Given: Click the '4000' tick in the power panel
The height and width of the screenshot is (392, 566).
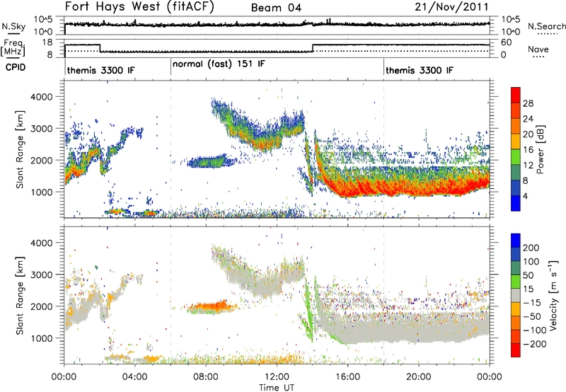Looking at the screenshot, I should point(41,97).
